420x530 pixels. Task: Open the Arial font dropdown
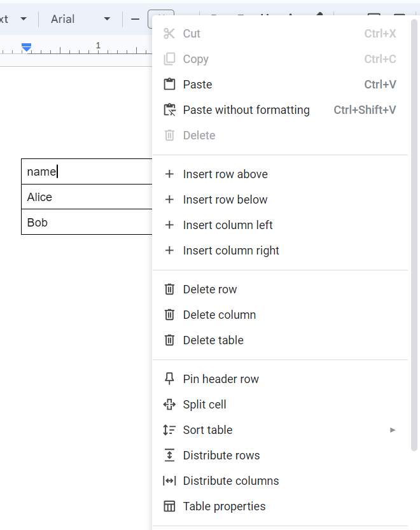(80, 19)
